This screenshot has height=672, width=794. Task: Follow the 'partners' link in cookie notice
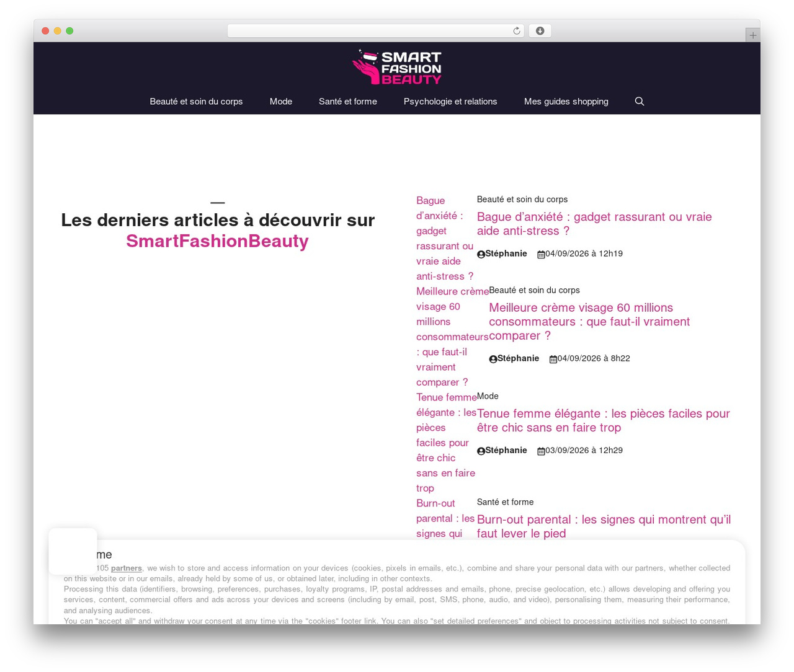(x=127, y=568)
